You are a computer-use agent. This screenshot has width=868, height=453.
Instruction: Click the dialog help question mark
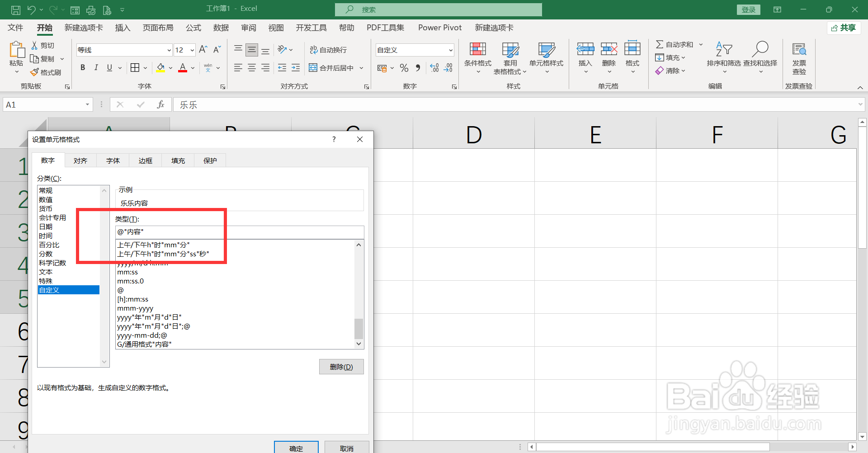pos(334,139)
